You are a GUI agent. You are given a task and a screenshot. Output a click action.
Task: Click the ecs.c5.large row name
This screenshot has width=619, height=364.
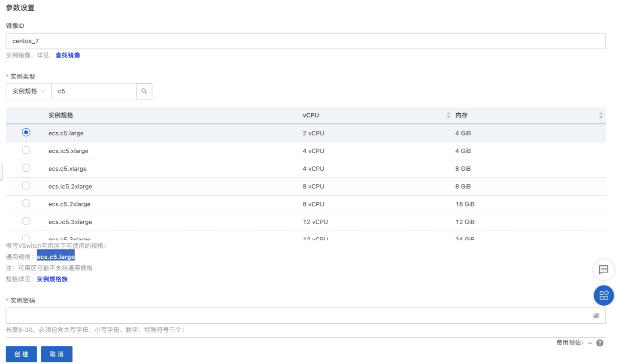pyautogui.click(x=66, y=133)
